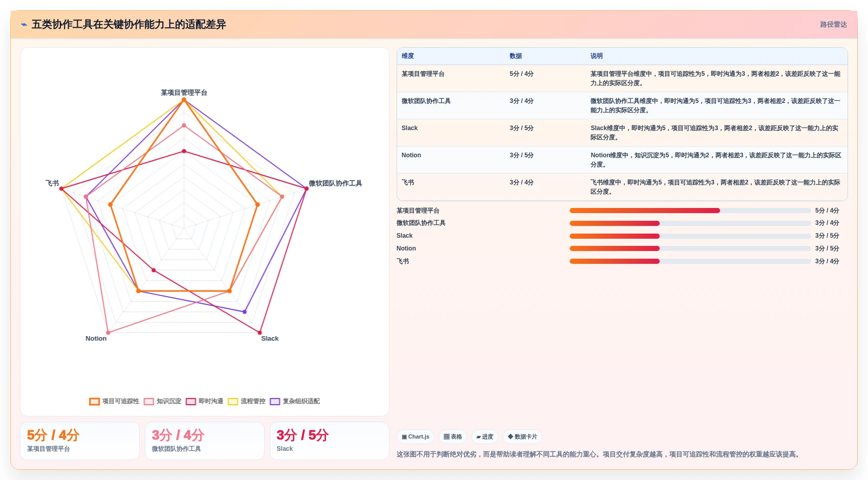Click the 某项目管理平台 radar axis label
This screenshot has width=868, height=480.
point(184,93)
